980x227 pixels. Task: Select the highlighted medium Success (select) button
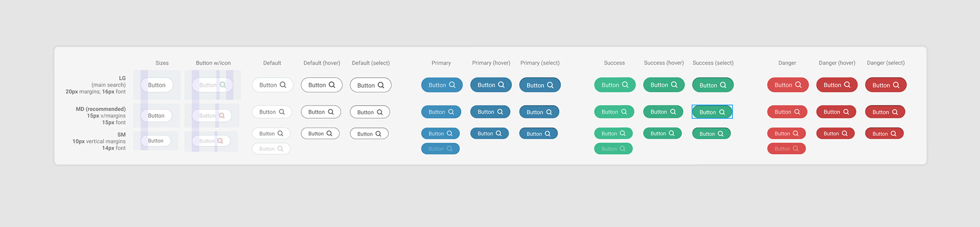click(712, 112)
